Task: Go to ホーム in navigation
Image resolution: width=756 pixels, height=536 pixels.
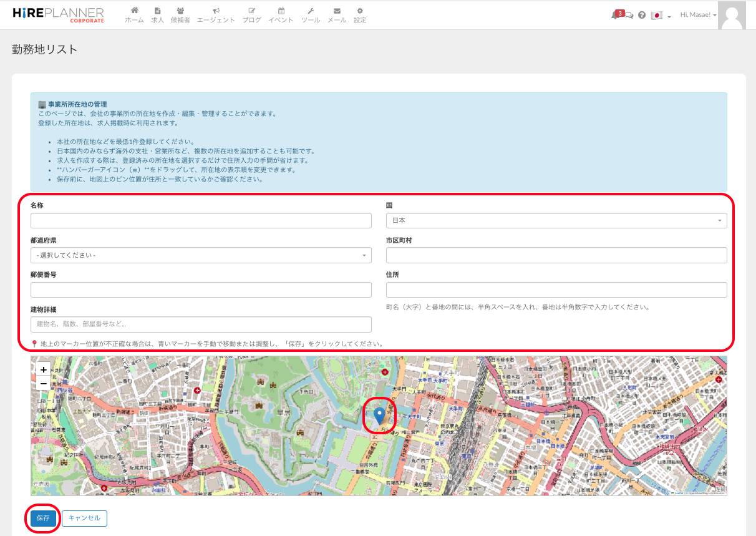Action: tap(134, 15)
